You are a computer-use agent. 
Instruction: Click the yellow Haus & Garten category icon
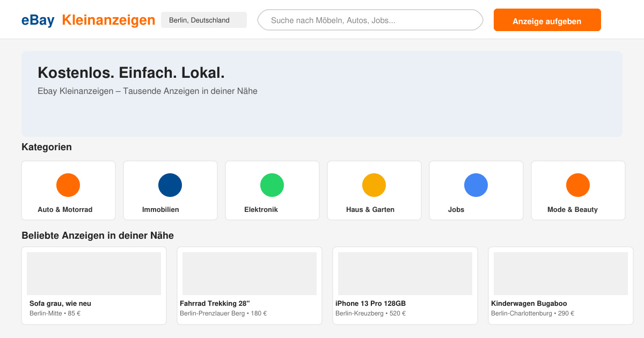pos(374,185)
